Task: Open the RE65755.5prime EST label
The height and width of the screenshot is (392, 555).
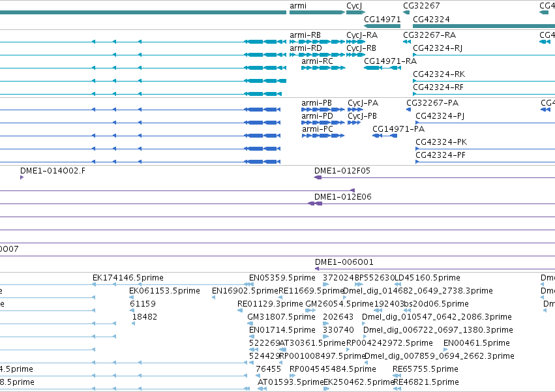Action: pyautogui.click(x=425, y=370)
